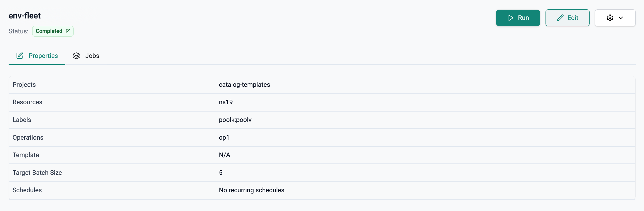Select the catalog-templates project value
Screen dimensions: 644x211
(x=244, y=85)
